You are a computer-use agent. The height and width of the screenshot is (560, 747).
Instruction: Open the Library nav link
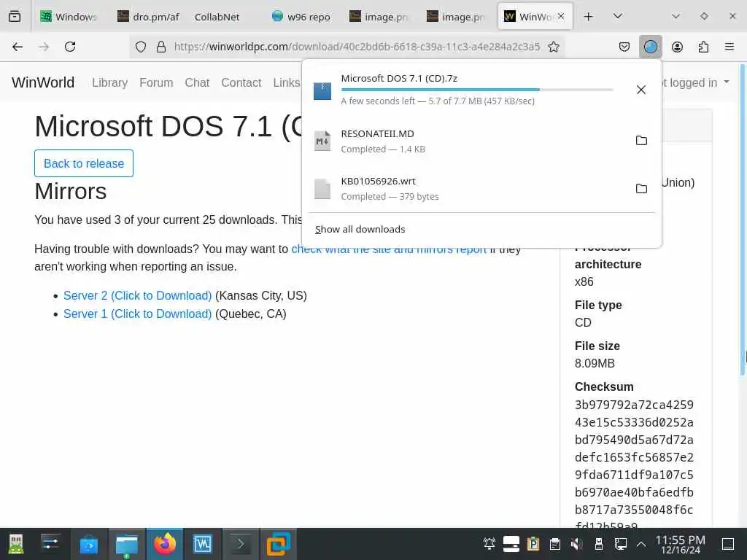(109, 82)
